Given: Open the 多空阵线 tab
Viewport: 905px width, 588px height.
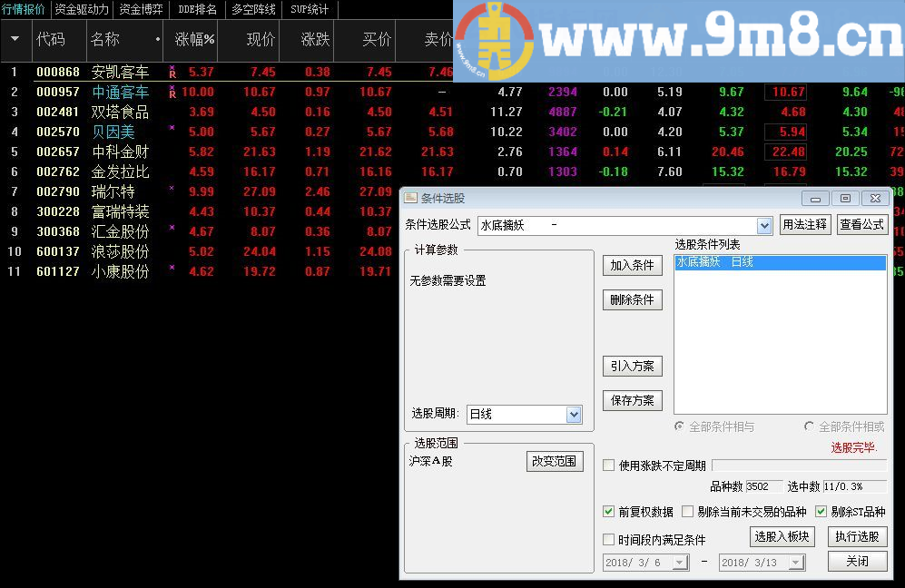Looking at the screenshot, I should pos(253,9).
